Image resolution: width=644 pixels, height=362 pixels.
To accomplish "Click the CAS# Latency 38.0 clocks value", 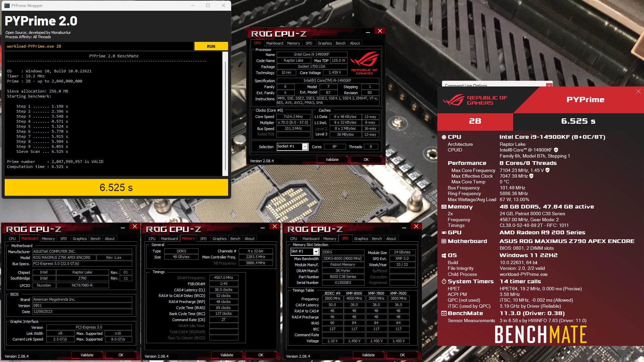I will tap(223, 290).
